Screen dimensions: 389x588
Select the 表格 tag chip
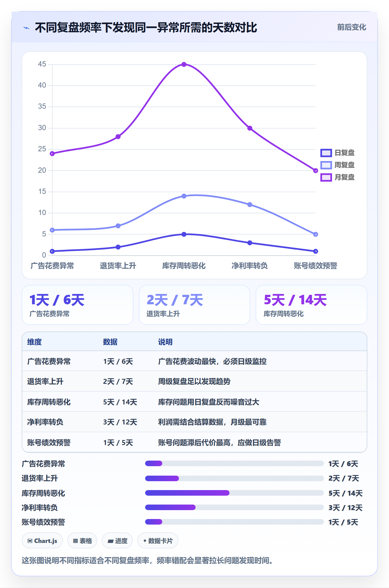(x=82, y=541)
